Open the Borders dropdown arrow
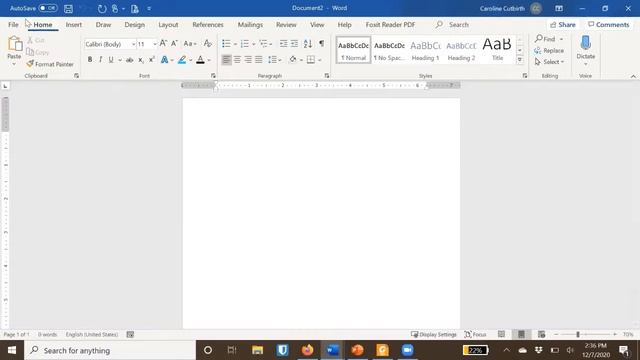The image size is (640, 360). [x=320, y=60]
